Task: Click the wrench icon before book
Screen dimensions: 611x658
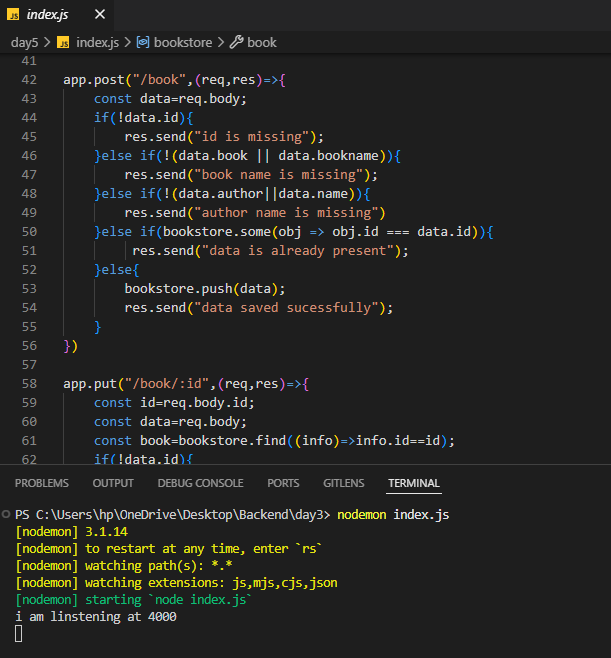Action: (x=236, y=42)
